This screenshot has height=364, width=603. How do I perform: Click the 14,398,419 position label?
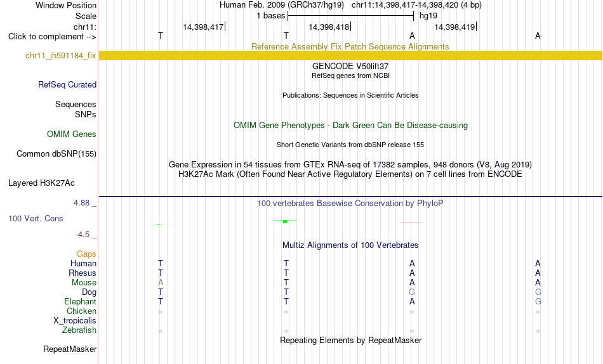click(454, 27)
